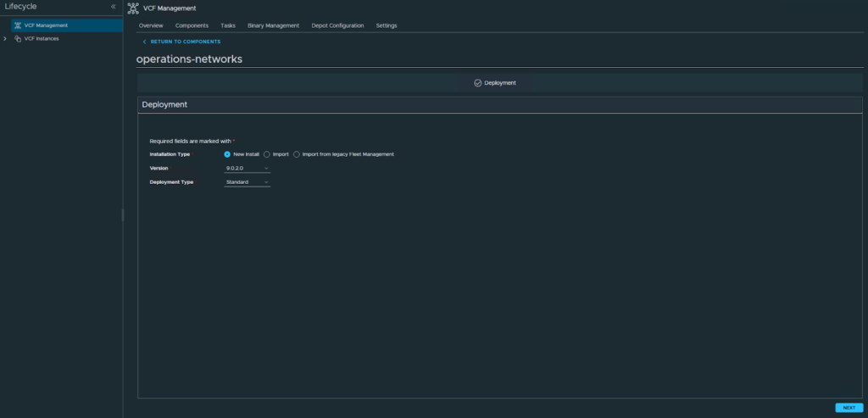This screenshot has width=868, height=418.
Task: Click the VCF Instances icon in sidebar
Action: 18,39
